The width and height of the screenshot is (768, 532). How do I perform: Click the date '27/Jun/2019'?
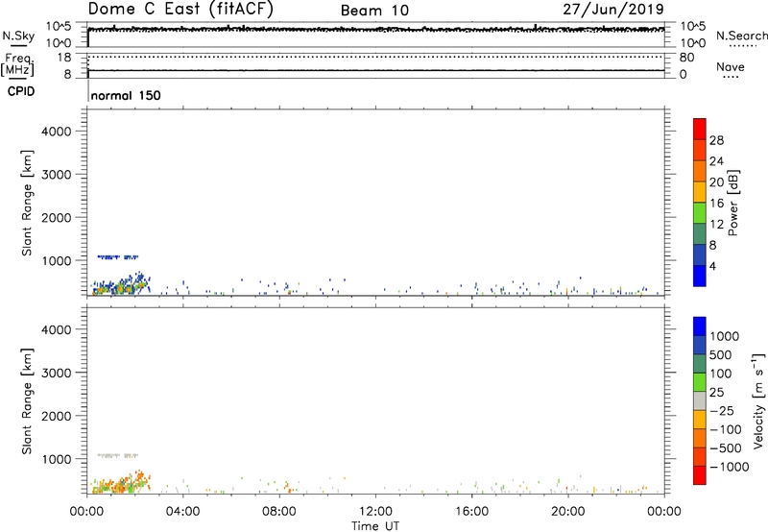click(x=613, y=10)
